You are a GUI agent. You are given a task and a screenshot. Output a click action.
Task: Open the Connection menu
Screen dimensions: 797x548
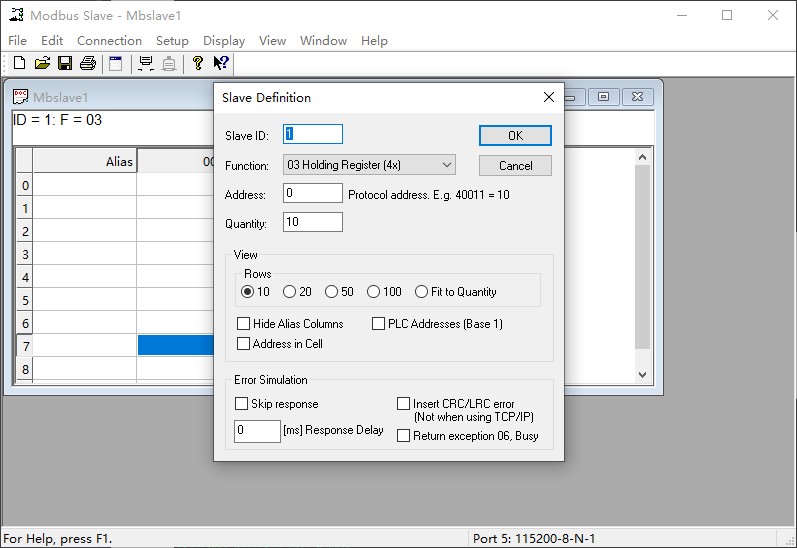(x=109, y=41)
